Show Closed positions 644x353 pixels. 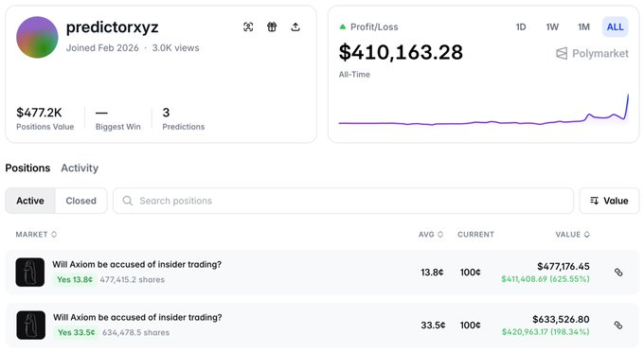[80, 201]
